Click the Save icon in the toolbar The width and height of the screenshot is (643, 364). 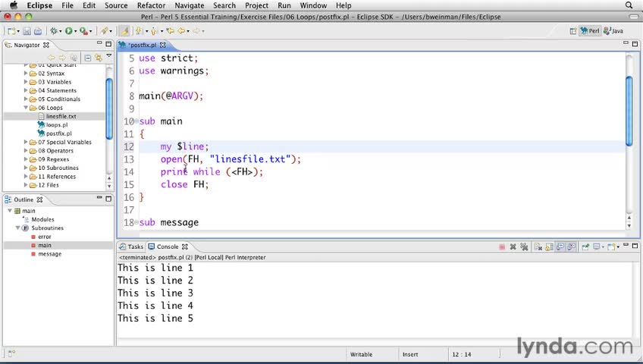(x=27, y=31)
